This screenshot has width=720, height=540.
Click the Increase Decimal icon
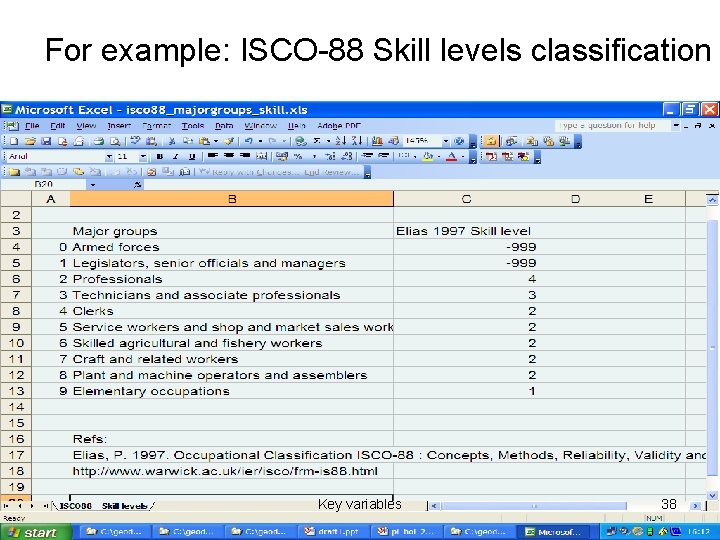(330, 157)
